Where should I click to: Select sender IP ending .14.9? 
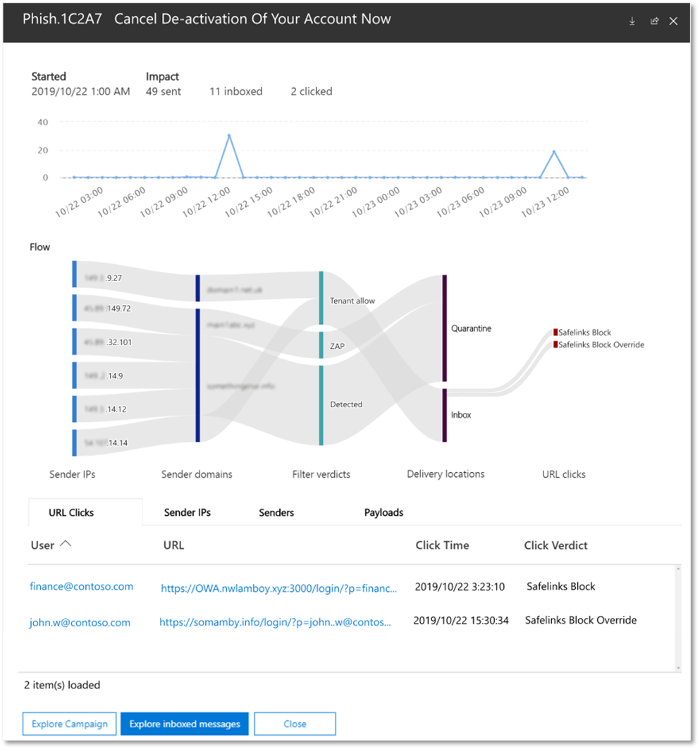tap(75, 375)
